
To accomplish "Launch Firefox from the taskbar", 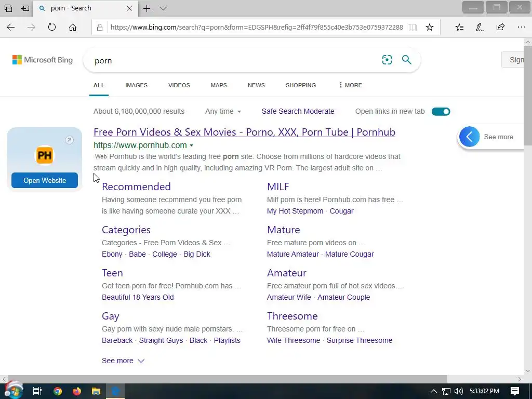I will coord(77,391).
